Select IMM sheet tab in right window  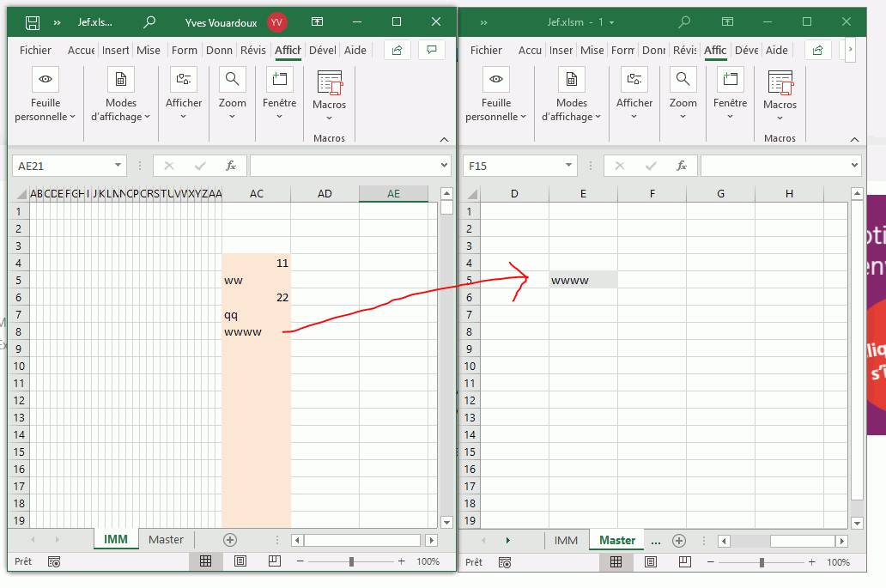pos(566,541)
